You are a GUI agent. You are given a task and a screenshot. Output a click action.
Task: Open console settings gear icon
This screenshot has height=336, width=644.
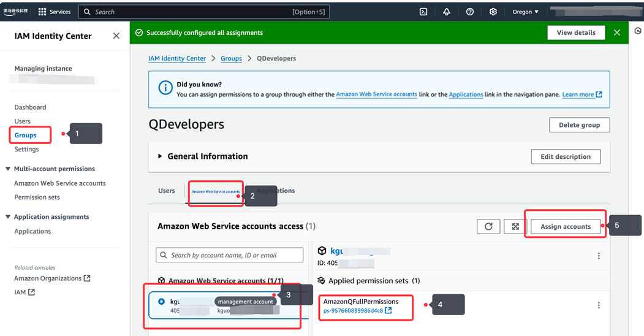tap(493, 12)
